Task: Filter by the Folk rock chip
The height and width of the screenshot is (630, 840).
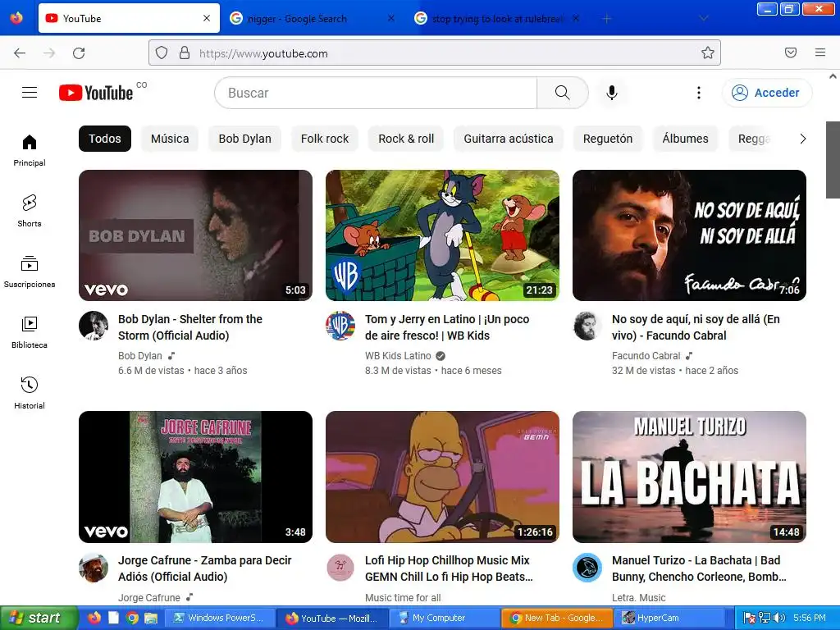Action: coord(325,139)
